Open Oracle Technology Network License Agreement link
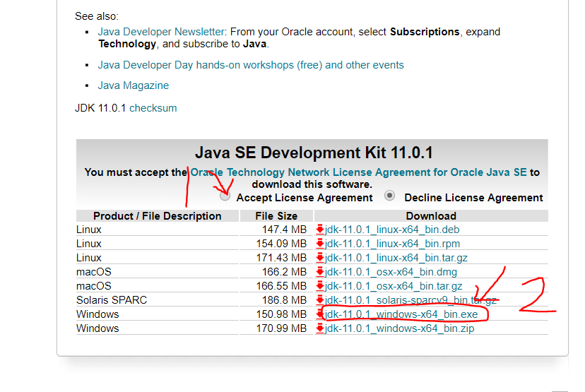Screen dimensions: 585x392 [358, 172]
